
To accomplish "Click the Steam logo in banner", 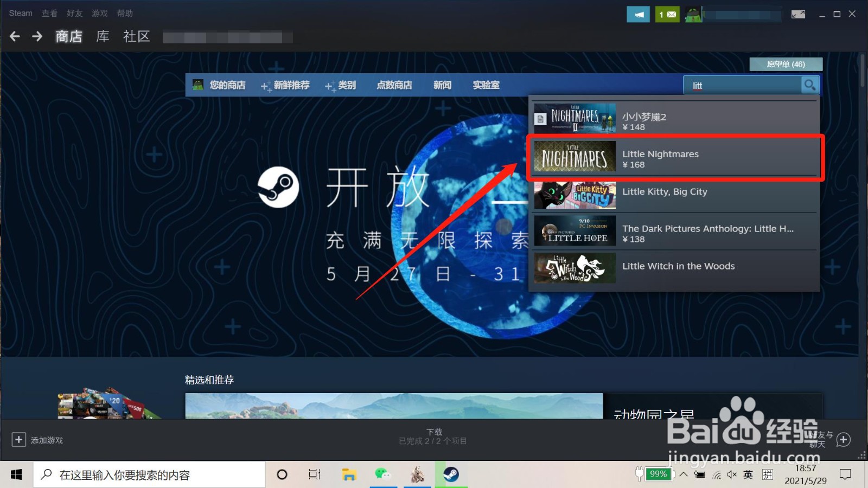I will point(278,187).
